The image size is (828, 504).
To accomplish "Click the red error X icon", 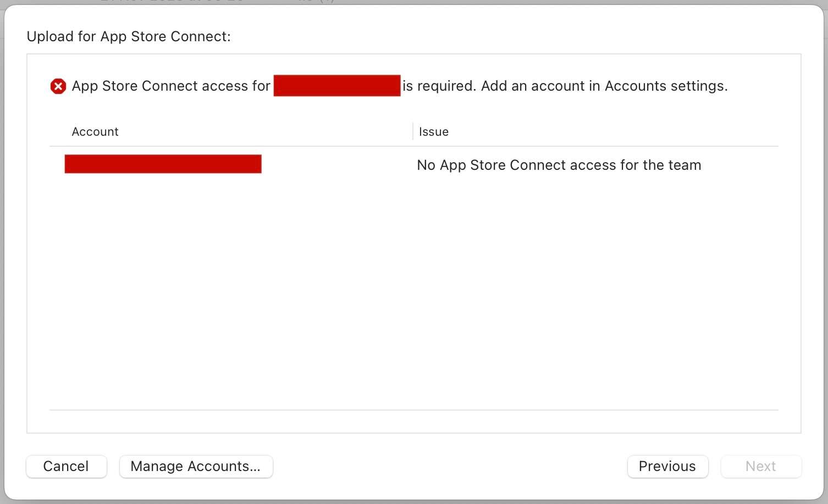I will (x=58, y=86).
